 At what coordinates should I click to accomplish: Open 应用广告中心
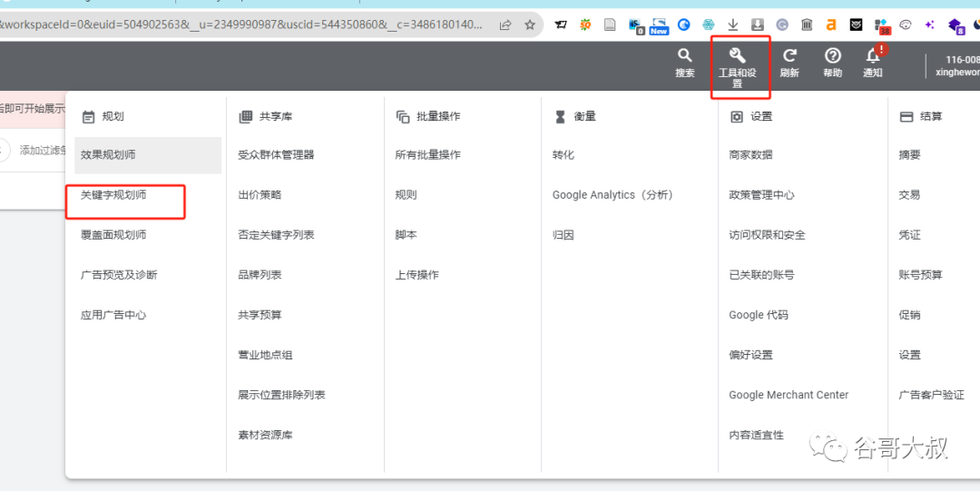(113, 315)
